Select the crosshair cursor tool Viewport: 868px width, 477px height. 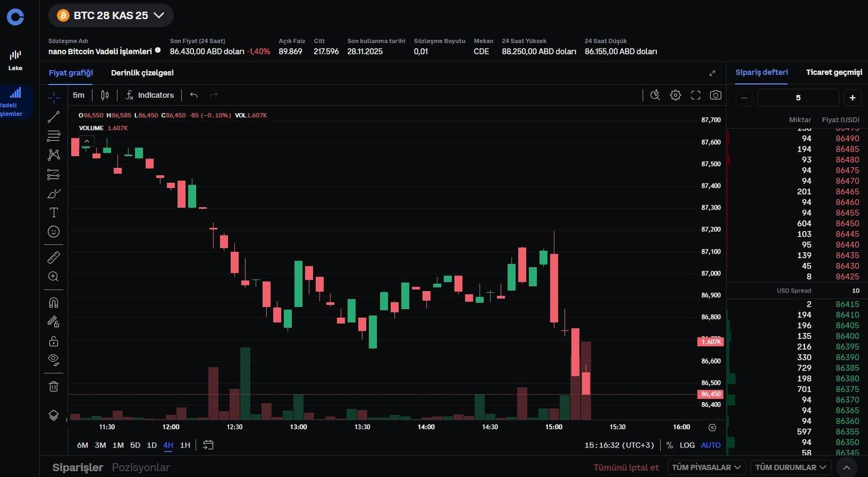pos(53,97)
